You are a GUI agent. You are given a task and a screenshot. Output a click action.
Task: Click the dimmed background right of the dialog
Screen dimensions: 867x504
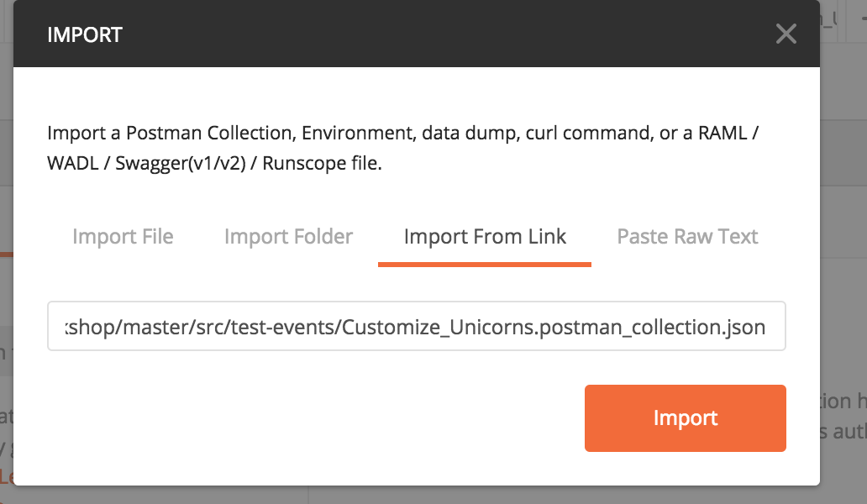843,221
